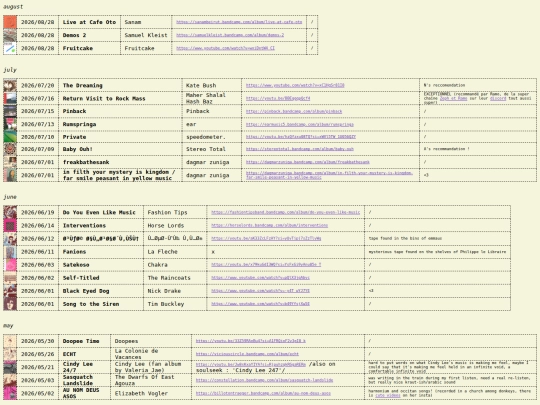Select the date 2026/07/20
The height and width of the screenshot is (405, 540).
point(38,85)
